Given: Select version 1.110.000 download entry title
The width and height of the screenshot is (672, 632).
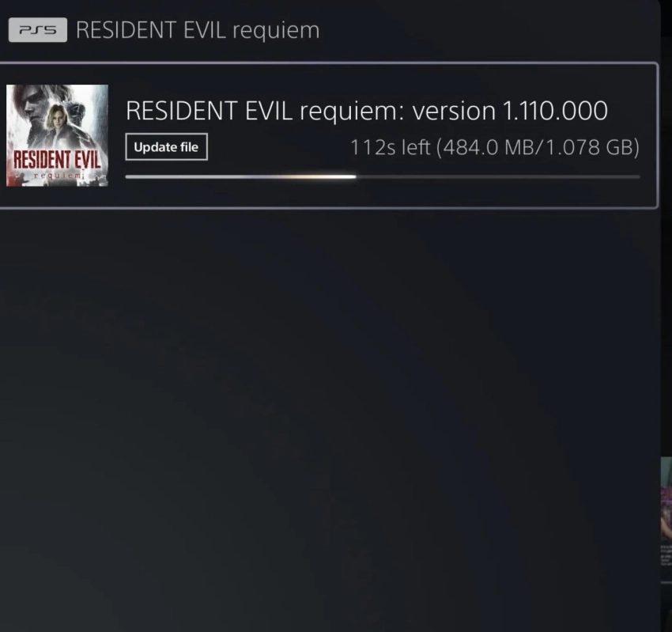Looking at the screenshot, I should 366,111.
